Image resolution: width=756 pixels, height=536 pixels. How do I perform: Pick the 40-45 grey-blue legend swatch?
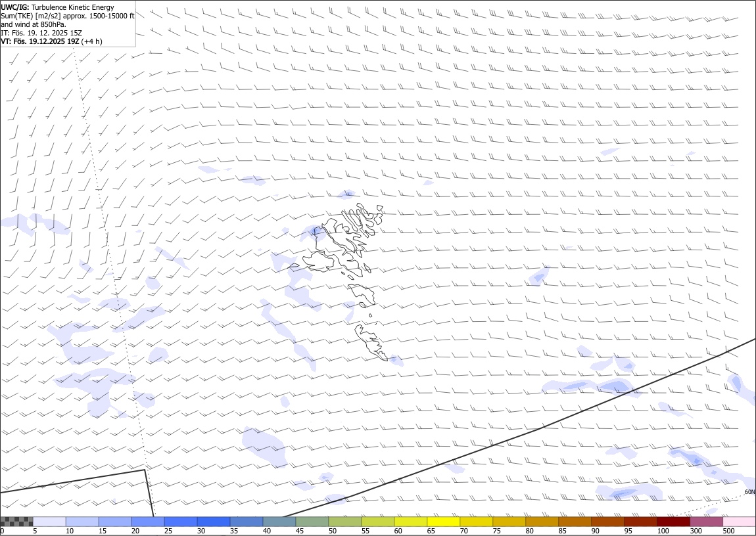click(x=279, y=522)
